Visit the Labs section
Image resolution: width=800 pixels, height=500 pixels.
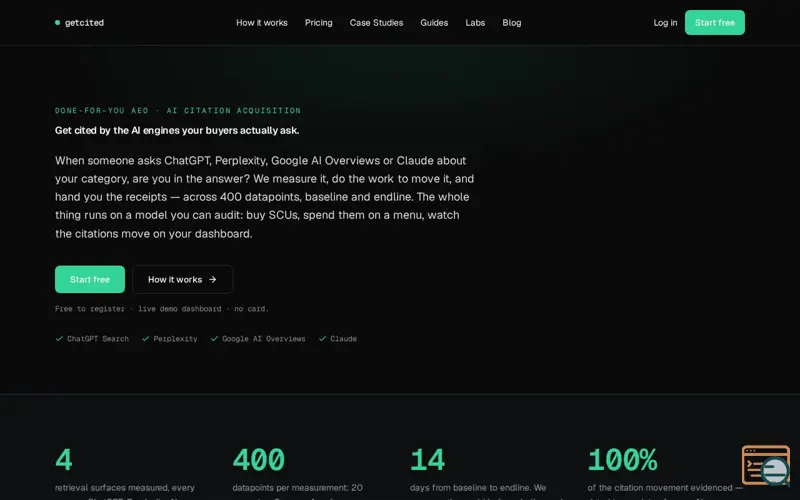475,22
